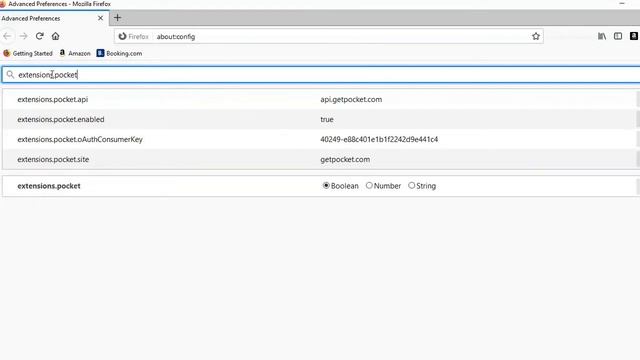Click the preference search field
Screen dimensions: 640x360
322,75
